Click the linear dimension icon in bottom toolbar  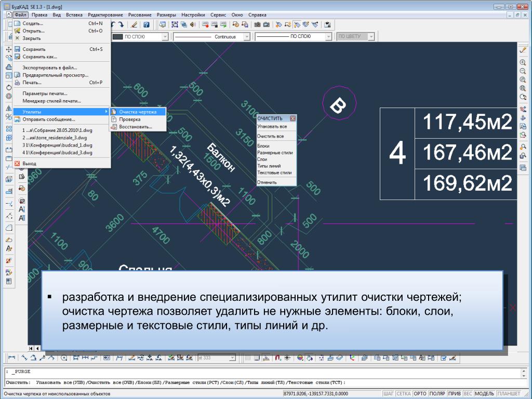coord(12,357)
